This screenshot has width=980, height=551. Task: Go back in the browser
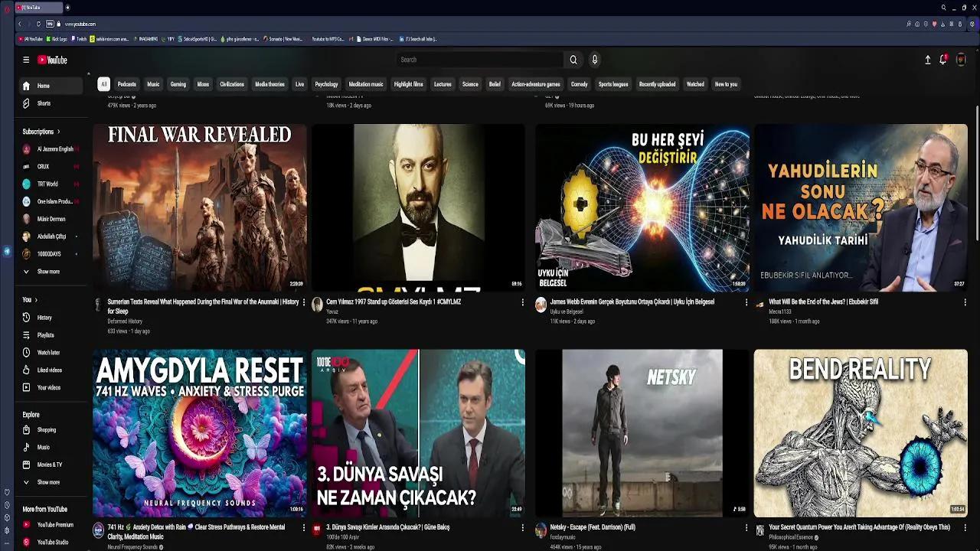20,24
